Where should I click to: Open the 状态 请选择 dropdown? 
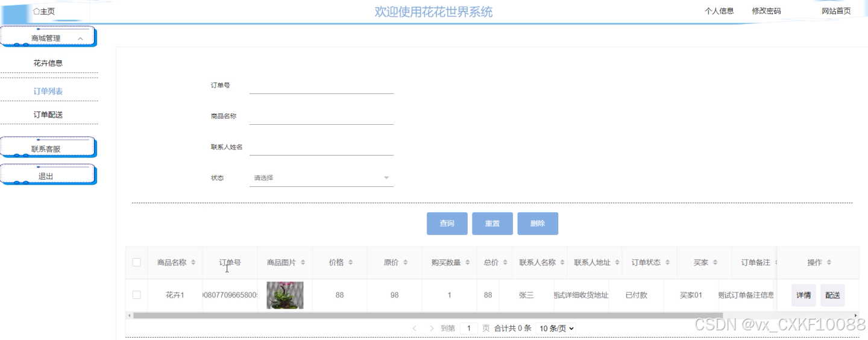coord(321,178)
